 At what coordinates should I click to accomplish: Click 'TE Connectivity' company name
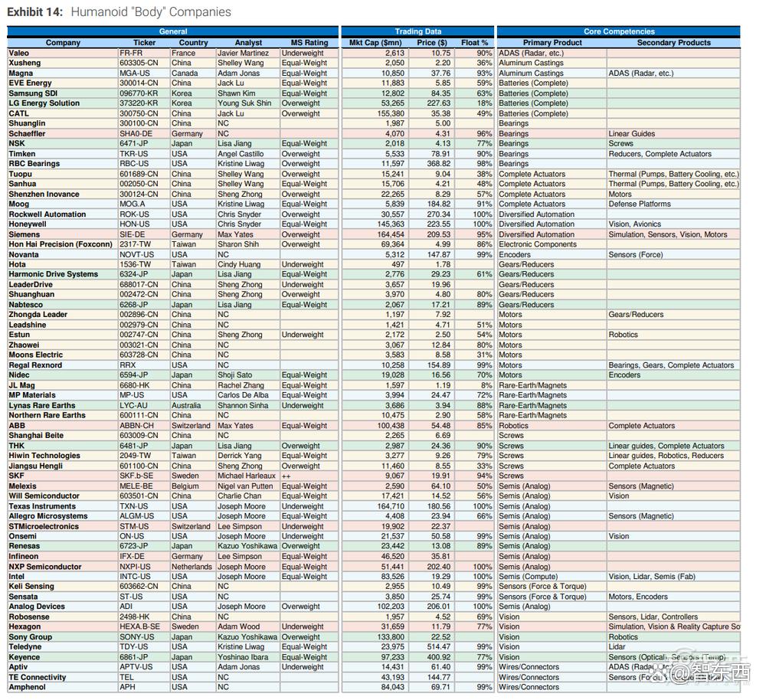[37, 677]
